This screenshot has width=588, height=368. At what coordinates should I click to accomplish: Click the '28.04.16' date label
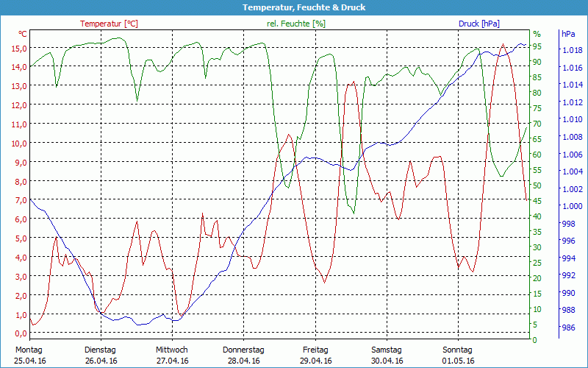244,361
